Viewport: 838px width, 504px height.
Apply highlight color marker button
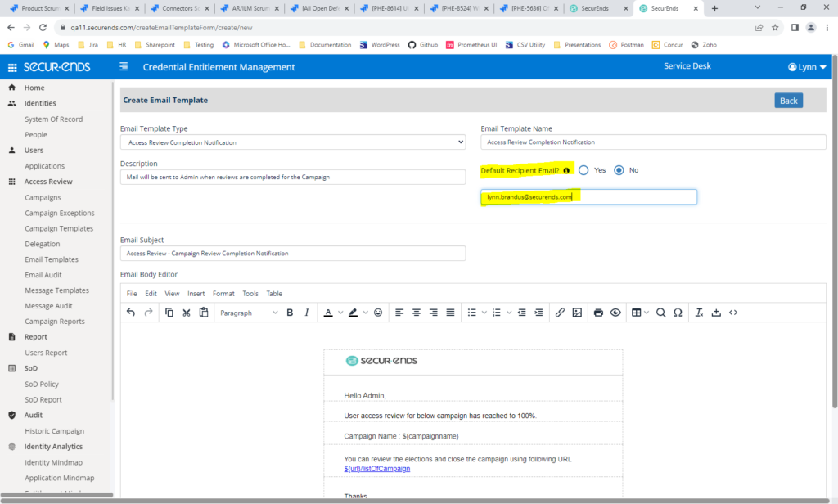pyautogui.click(x=354, y=313)
